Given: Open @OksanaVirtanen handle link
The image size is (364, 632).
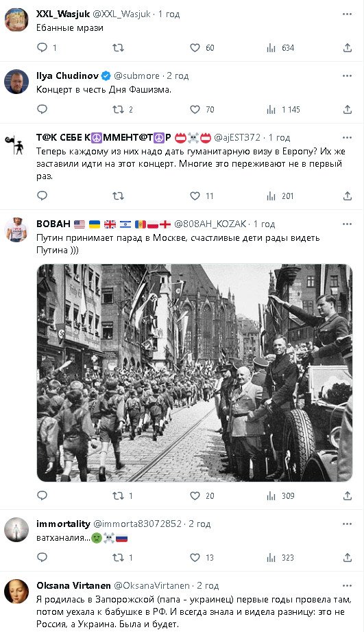Looking at the screenshot, I should tap(151, 585).
